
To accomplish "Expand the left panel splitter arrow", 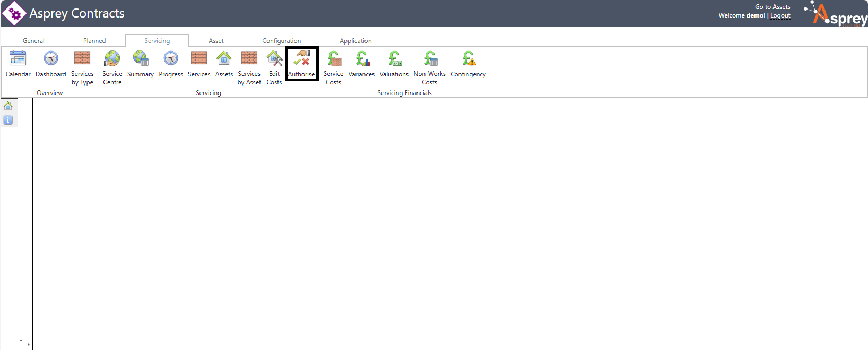I will pos(28,344).
